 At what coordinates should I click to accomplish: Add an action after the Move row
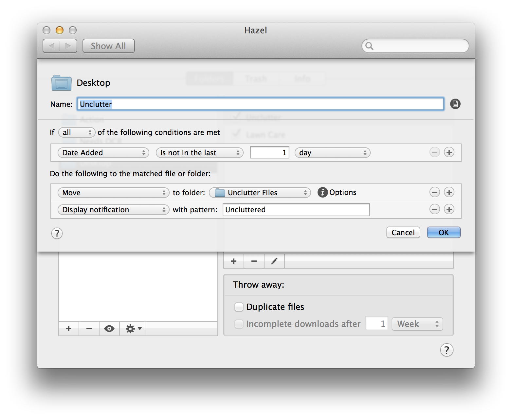(449, 192)
